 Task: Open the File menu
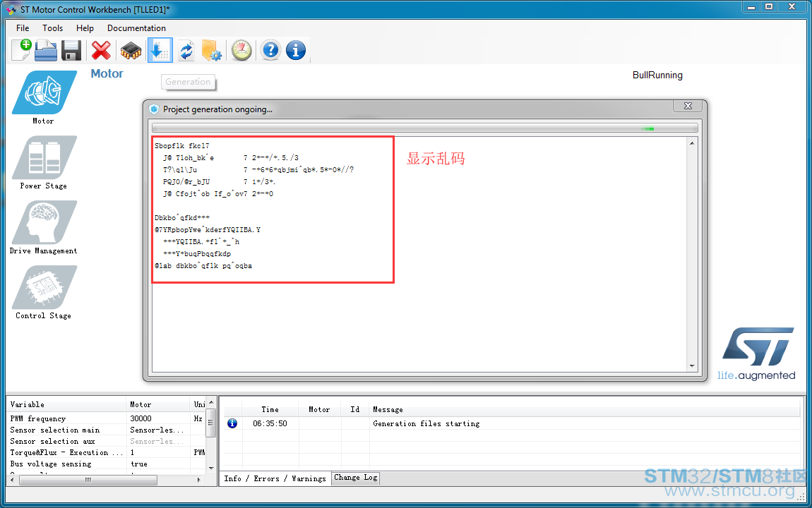23,28
